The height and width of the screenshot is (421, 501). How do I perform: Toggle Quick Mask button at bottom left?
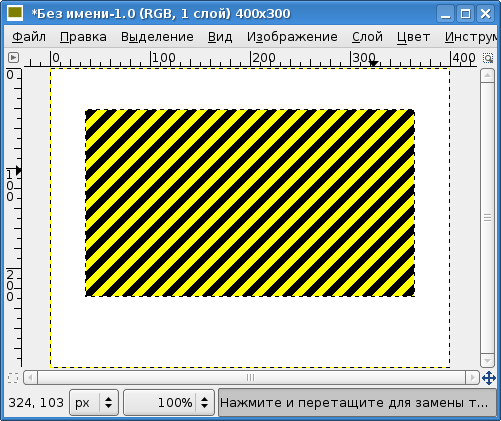pos(13,378)
